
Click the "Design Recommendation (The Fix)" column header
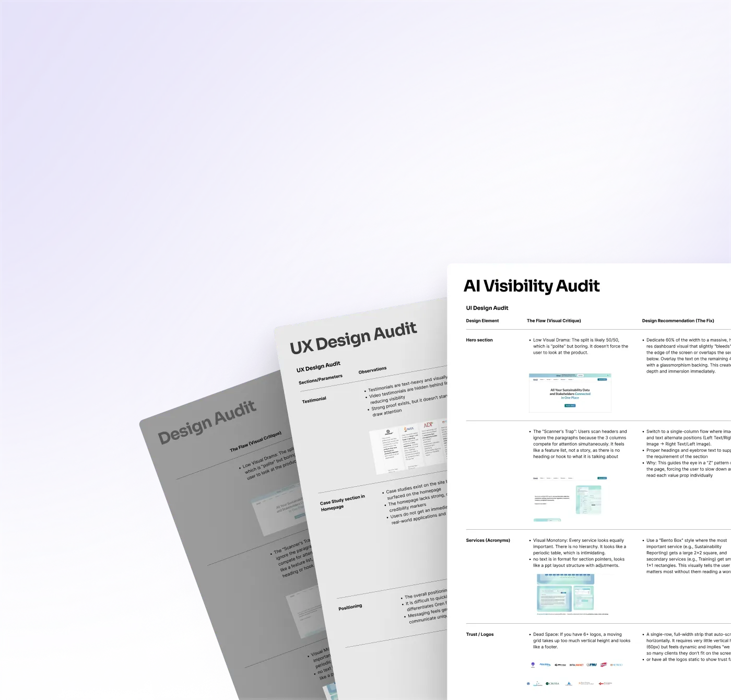(x=678, y=321)
